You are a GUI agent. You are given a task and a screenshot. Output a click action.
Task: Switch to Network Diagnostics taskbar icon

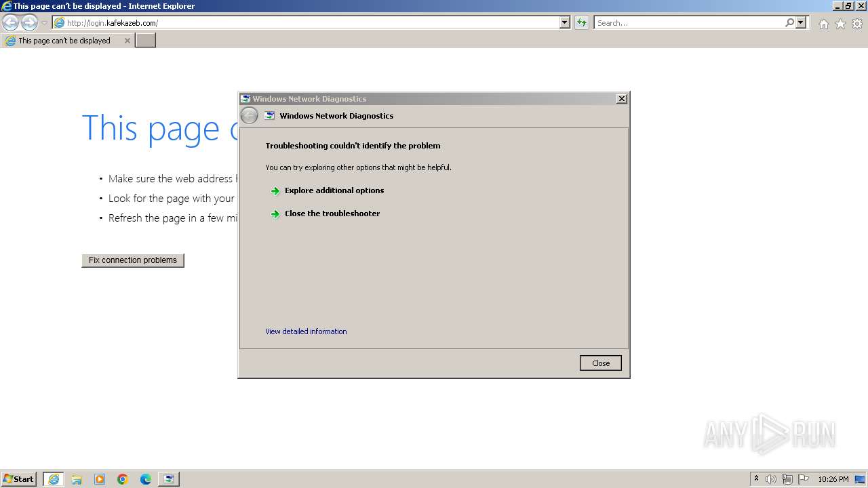169,479
